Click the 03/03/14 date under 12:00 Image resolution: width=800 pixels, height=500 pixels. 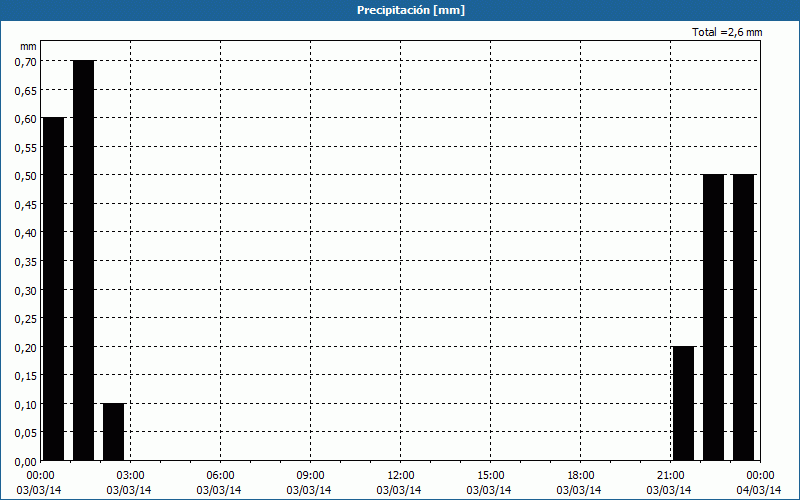click(399, 490)
